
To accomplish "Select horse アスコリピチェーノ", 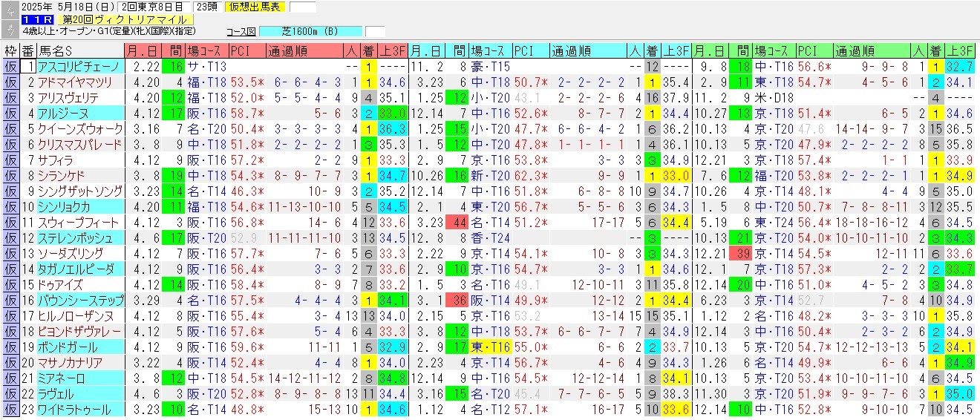I will coord(79,66).
